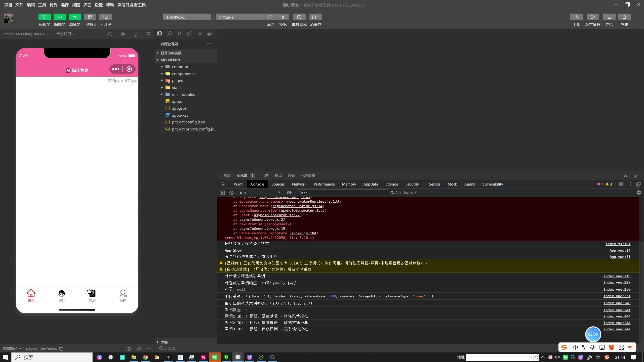Select the element inspector picker icon
644x362 pixels.
pyautogui.click(x=223, y=184)
